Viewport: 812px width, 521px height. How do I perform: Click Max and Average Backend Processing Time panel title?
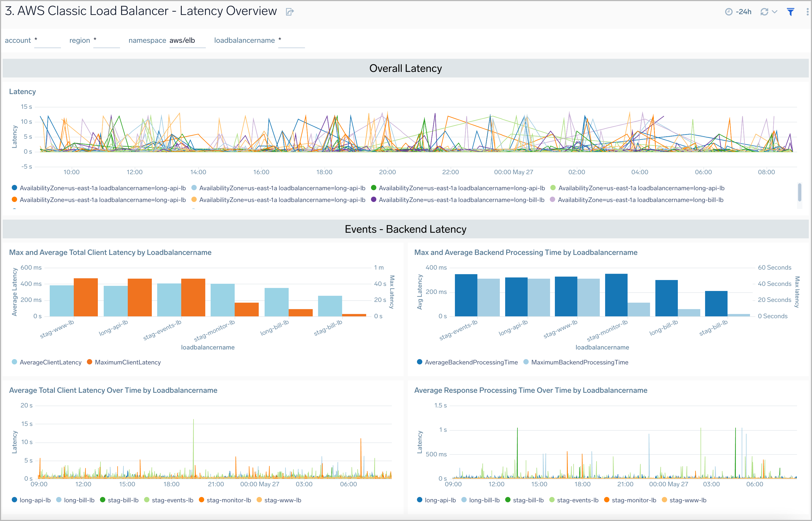tap(526, 252)
